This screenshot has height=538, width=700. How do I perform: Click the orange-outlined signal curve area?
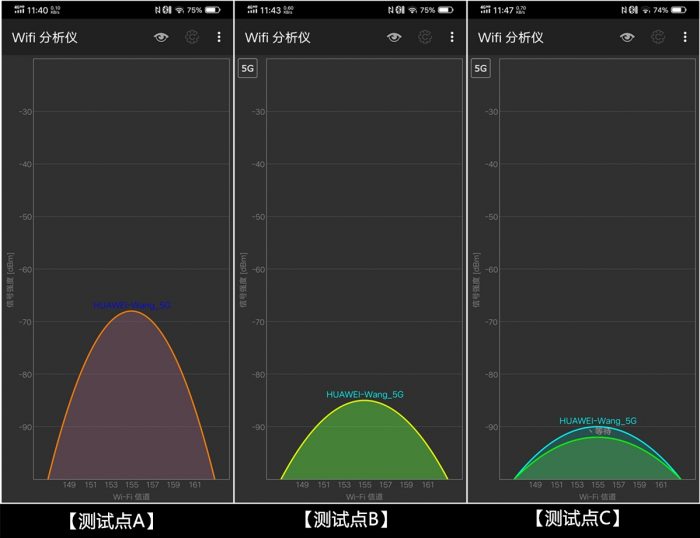pyautogui.click(x=132, y=400)
